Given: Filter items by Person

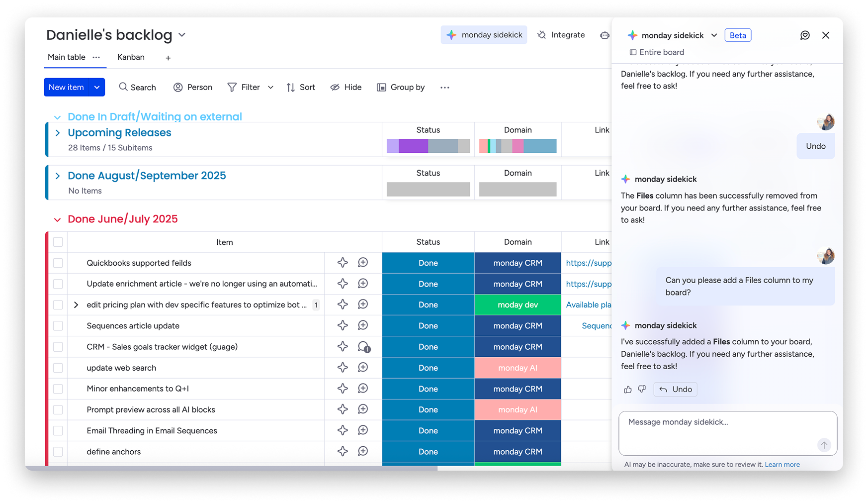Looking at the screenshot, I should (x=193, y=87).
